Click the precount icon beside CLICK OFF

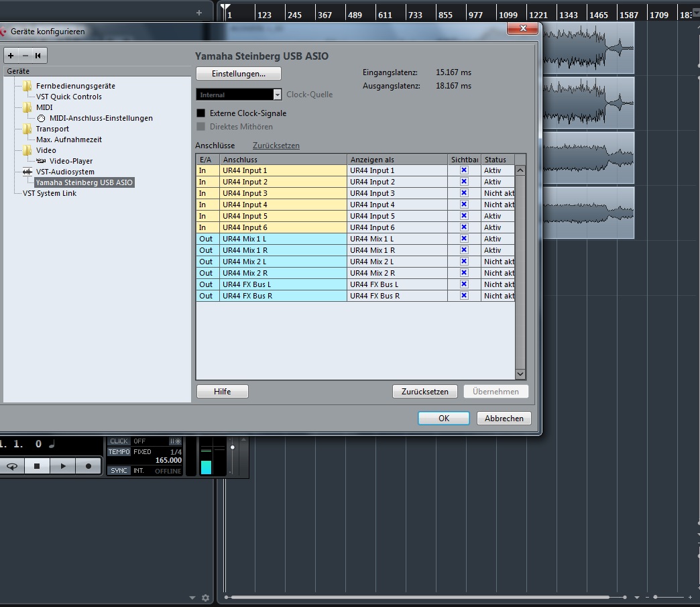point(176,441)
